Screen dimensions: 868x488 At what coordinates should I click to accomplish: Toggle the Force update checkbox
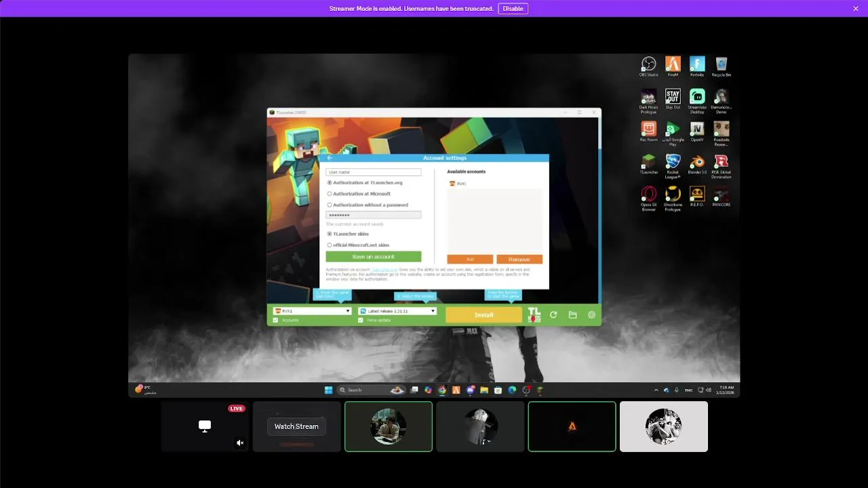tap(360, 320)
